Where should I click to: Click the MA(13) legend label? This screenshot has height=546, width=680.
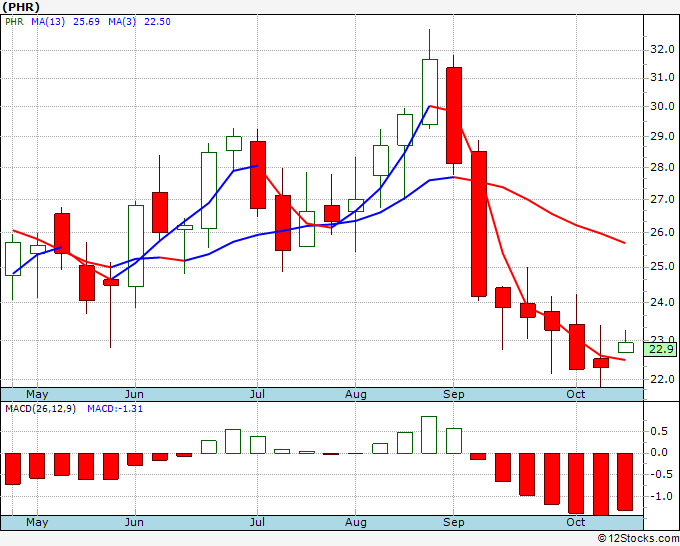(x=48, y=22)
